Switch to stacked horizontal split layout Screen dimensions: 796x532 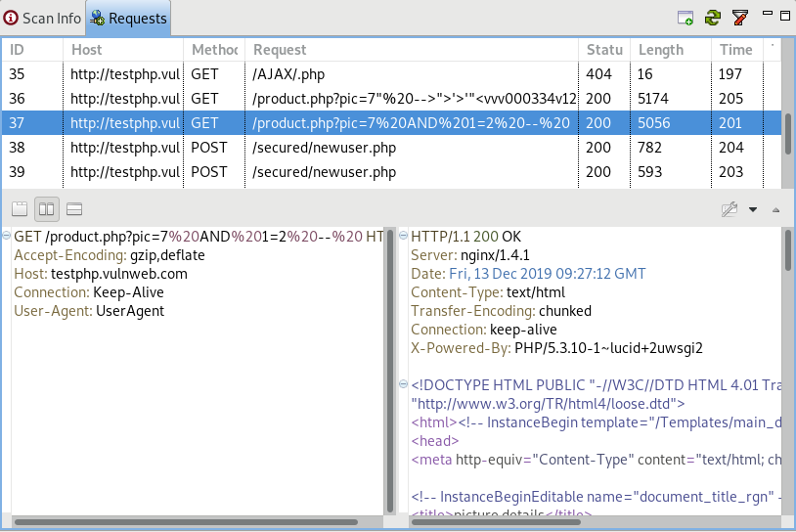[x=73, y=209]
